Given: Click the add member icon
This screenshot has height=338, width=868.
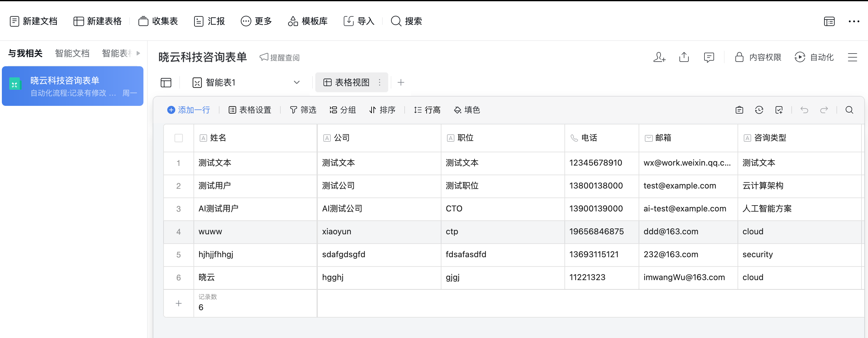Looking at the screenshot, I should (659, 57).
